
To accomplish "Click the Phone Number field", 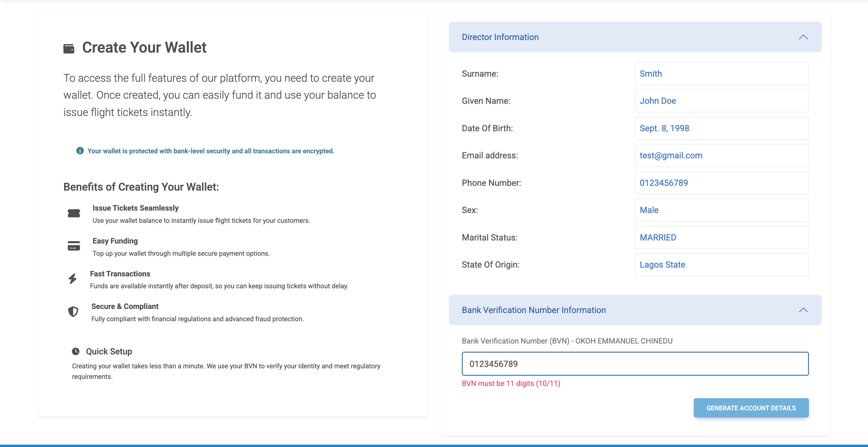I will click(722, 183).
